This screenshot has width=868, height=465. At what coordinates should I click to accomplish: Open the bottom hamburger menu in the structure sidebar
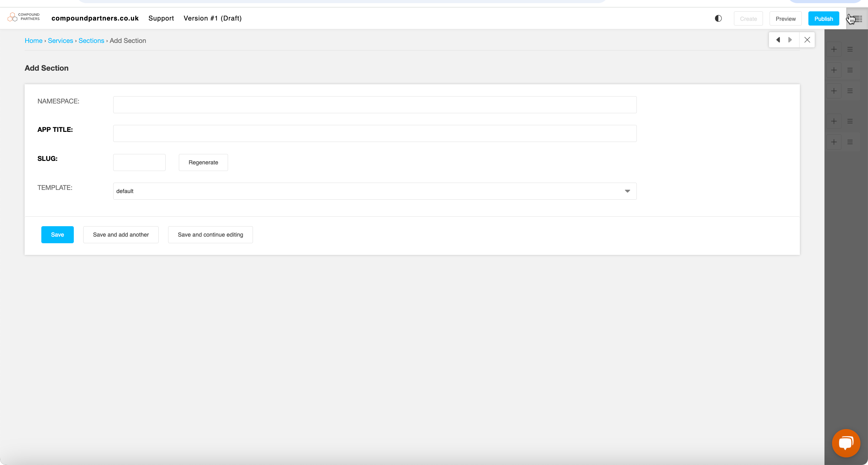tap(850, 142)
